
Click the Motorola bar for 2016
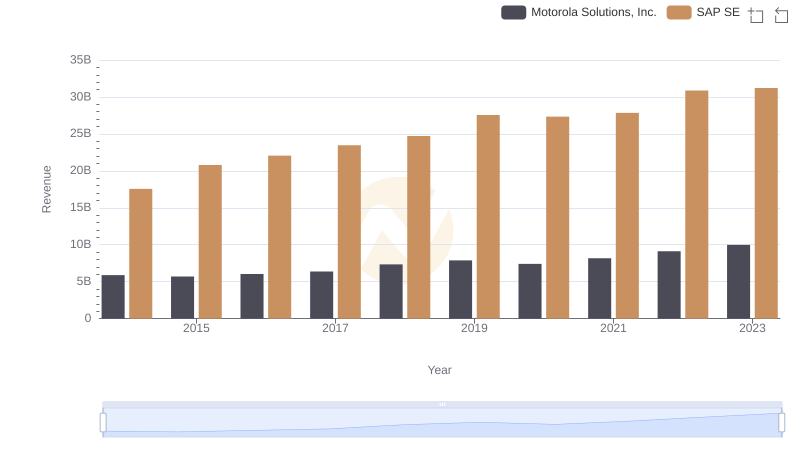(252, 296)
